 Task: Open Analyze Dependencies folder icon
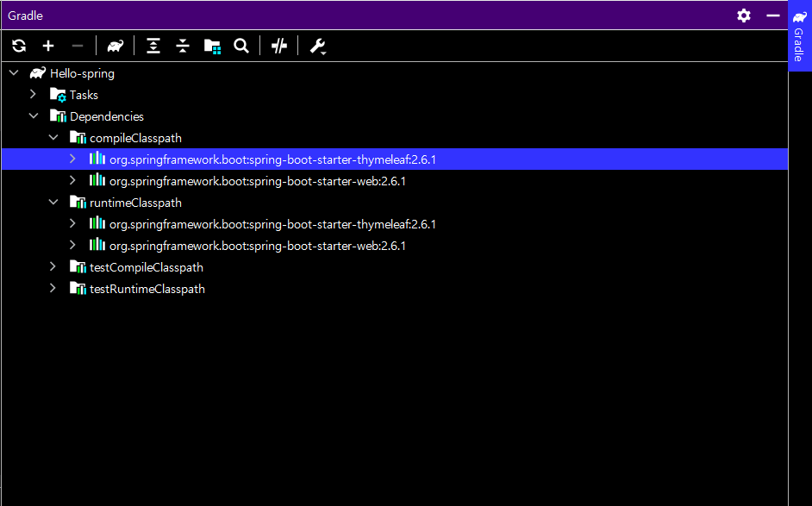coord(212,46)
